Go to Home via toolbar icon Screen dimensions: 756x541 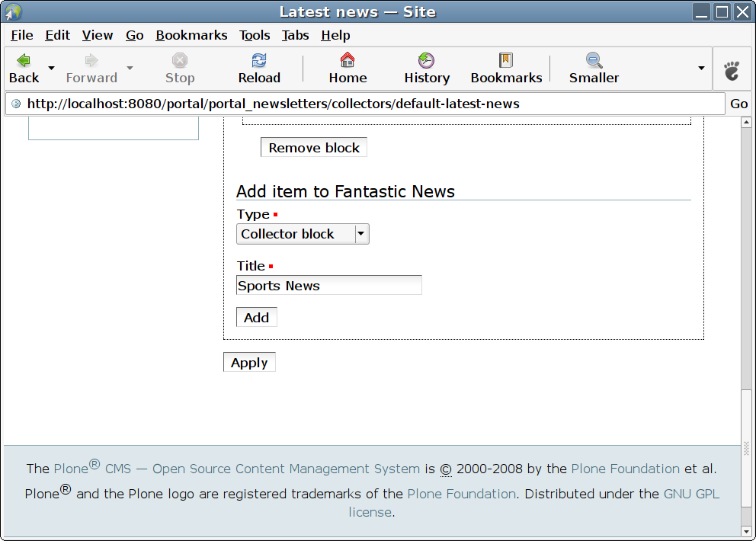348,60
